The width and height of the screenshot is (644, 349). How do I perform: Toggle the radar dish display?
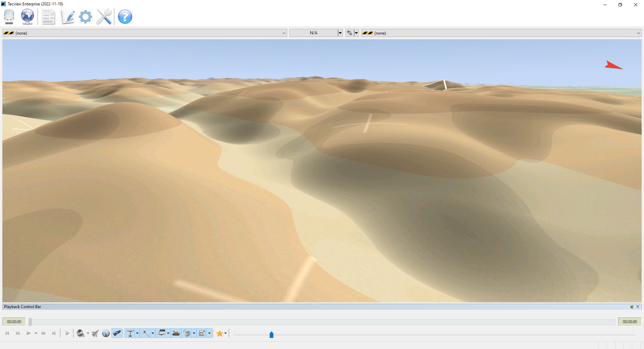tap(187, 333)
